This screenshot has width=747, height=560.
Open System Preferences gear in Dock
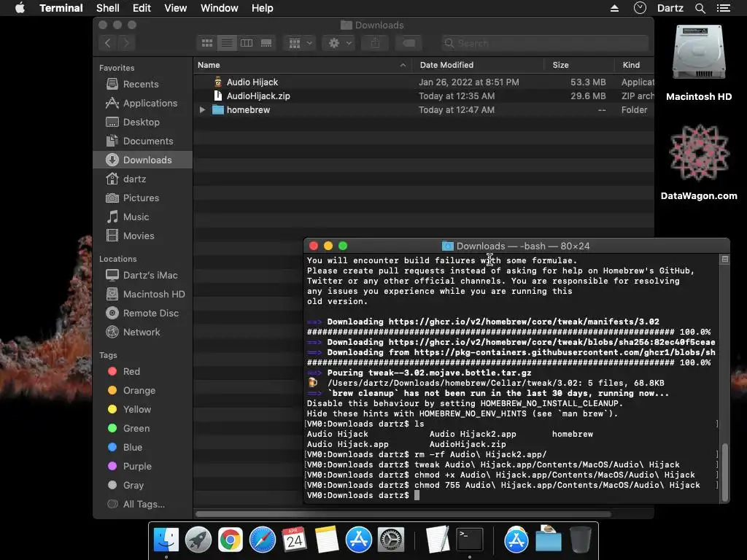[391, 540]
